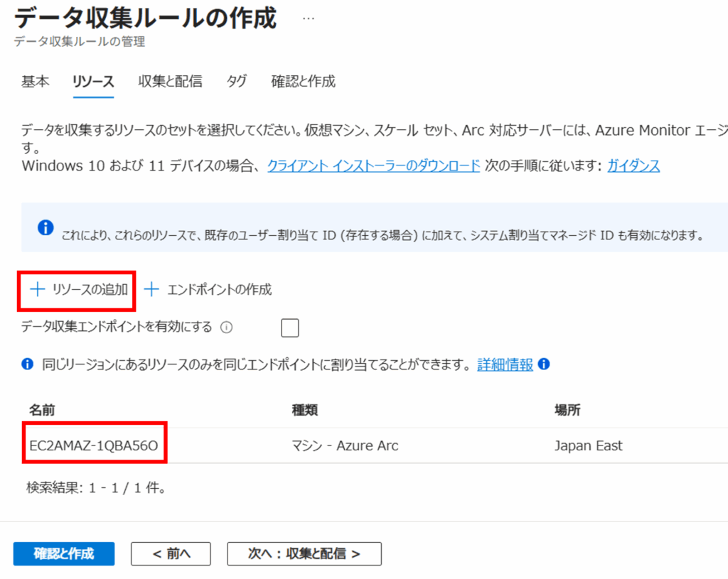Click the 詳細情報 link
Image resolution: width=728 pixels, height=579 pixels.
[x=505, y=364]
